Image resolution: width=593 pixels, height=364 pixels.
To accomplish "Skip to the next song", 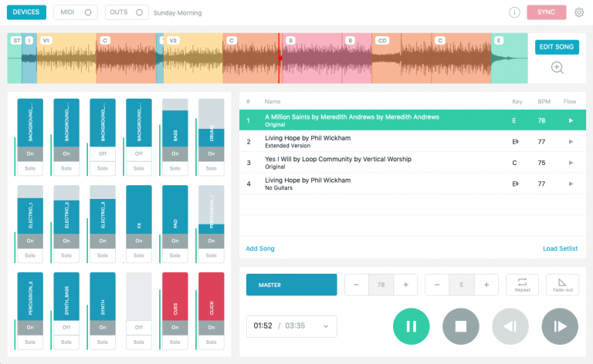I will coord(560,326).
